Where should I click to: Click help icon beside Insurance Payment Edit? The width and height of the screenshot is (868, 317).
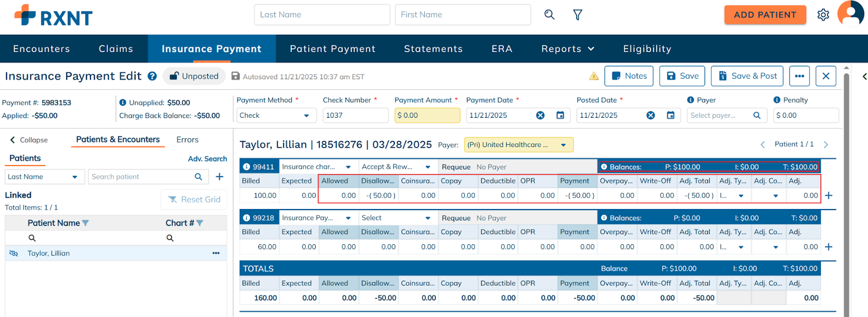152,77
